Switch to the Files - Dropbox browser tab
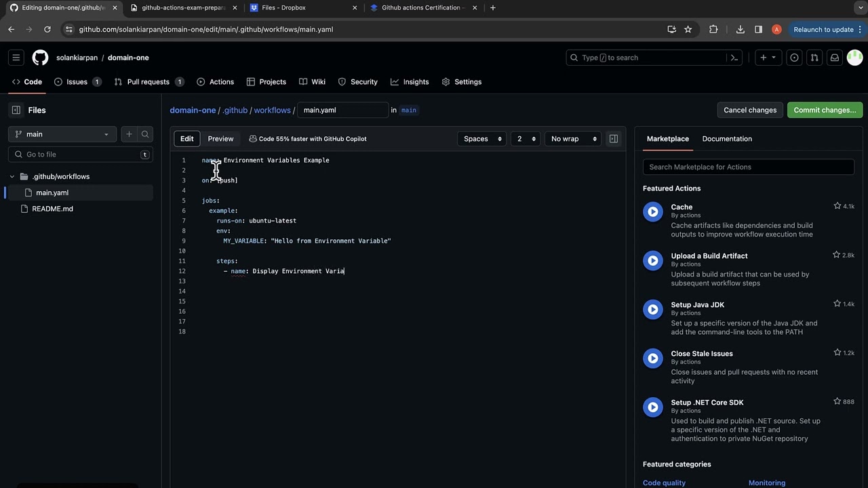 (303, 8)
